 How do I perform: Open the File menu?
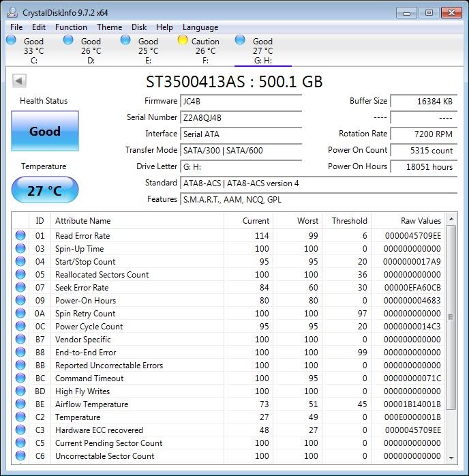tap(16, 27)
